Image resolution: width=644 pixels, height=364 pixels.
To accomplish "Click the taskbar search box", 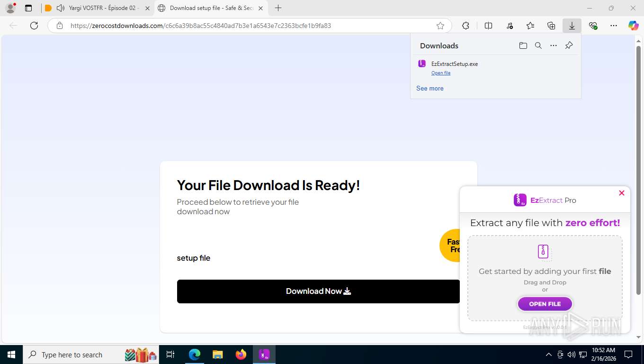I will point(91,355).
